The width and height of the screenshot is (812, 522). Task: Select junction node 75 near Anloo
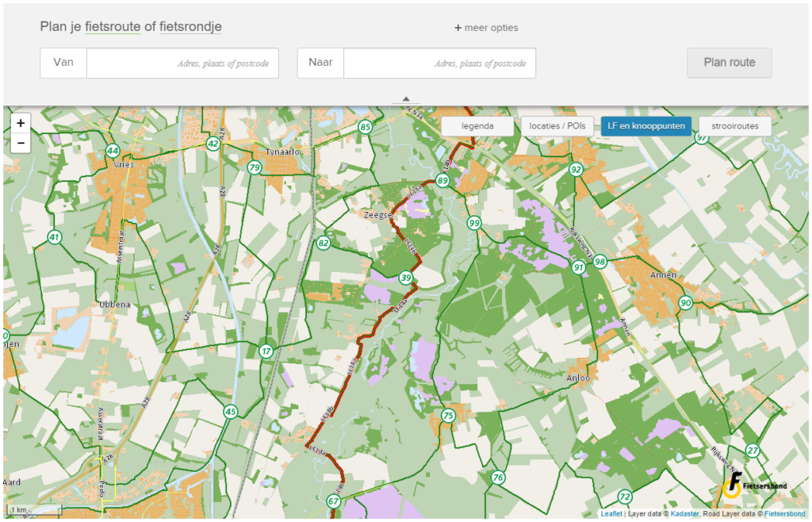pos(448,416)
